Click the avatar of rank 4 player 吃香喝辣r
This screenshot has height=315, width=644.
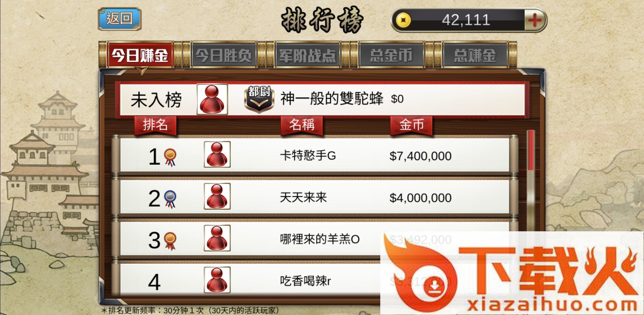217,280
